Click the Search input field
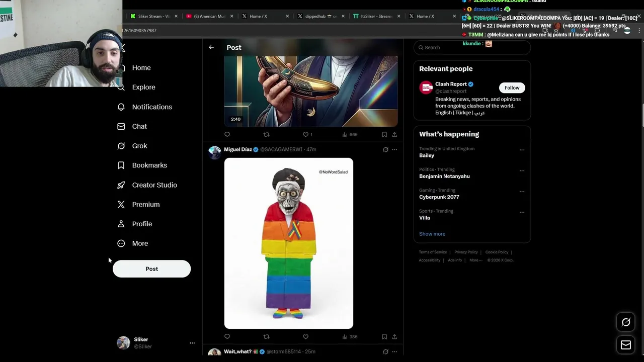Viewport: 644px width, 362px height. tap(472, 47)
